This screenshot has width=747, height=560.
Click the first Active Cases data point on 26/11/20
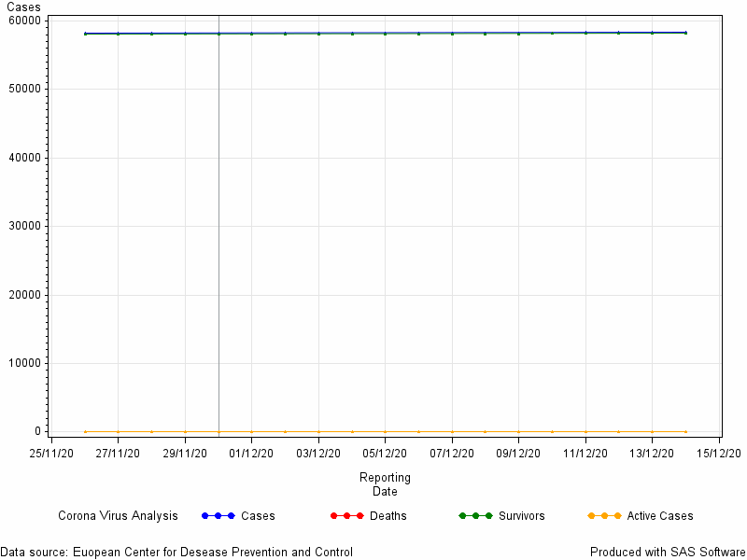(x=85, y=431)
